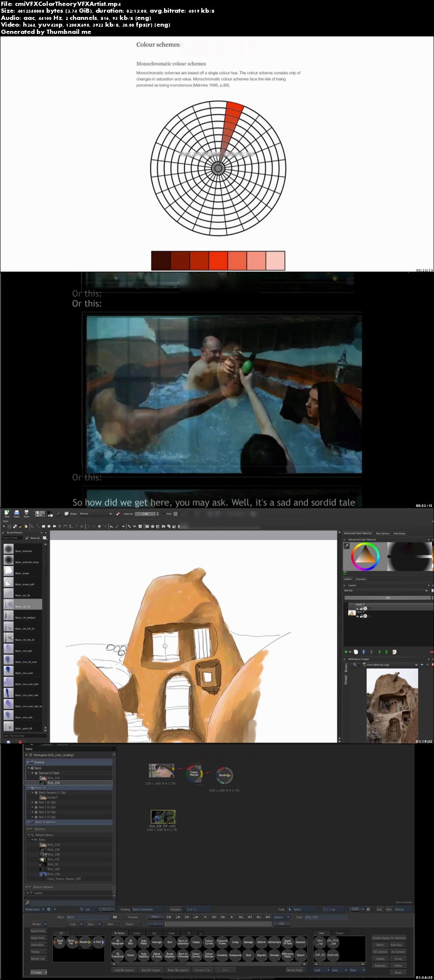Expand the Lustre shared library node
This screenshot has height=980, width=434.
pos(28,893)
